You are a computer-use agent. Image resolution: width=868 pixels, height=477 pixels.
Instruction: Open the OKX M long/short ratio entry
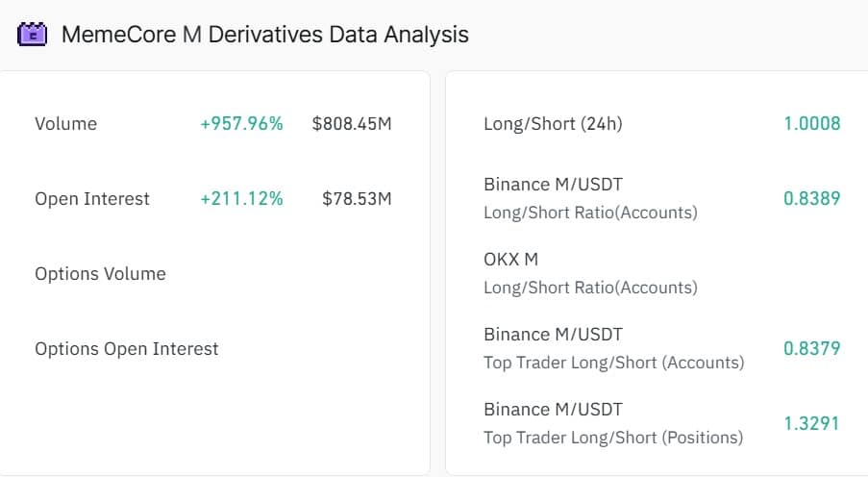click(x=590, y=272)
